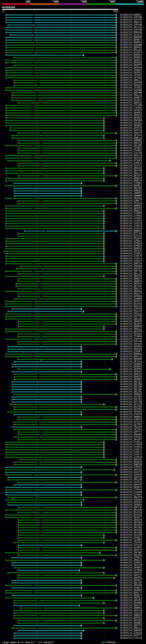Click label UniRef100_O64902
This screenshot has width=146, height=644.
131,567
